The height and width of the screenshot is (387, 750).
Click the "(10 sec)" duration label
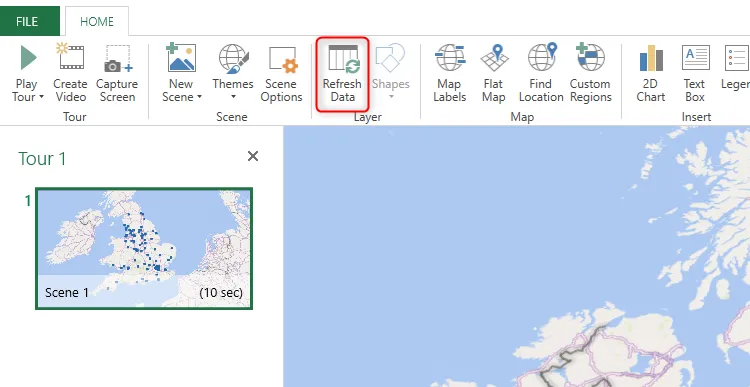[x=221, y=292]
